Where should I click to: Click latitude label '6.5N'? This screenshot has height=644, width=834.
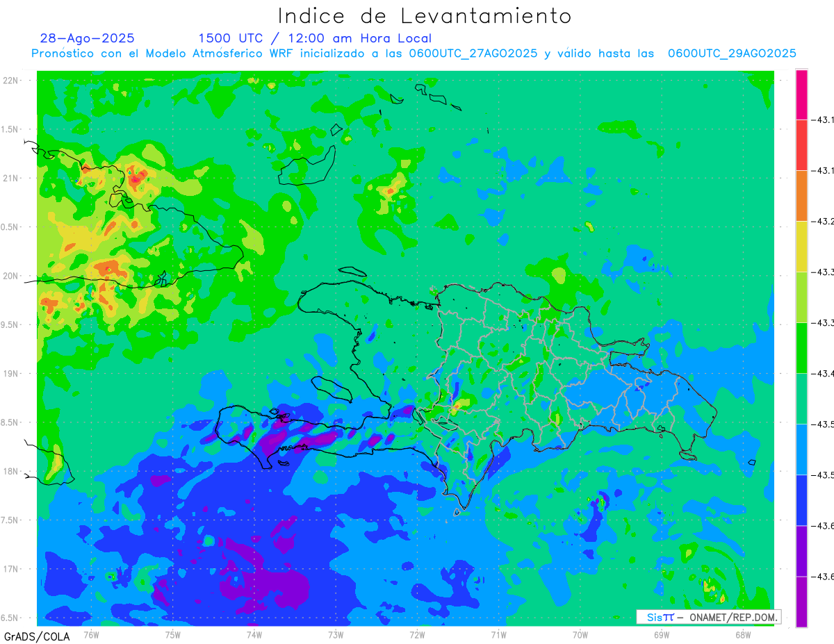tap(10, 618)
